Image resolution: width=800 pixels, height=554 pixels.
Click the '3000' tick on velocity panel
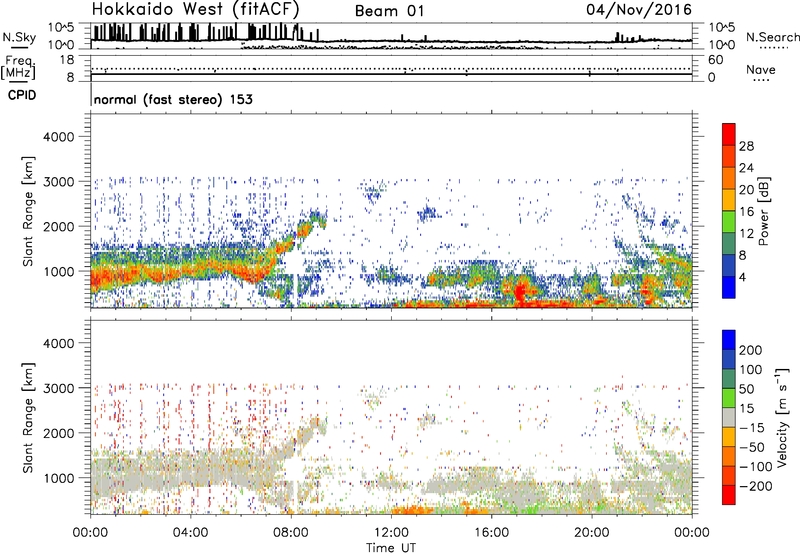pyautogui.click(x=59, y=388)
